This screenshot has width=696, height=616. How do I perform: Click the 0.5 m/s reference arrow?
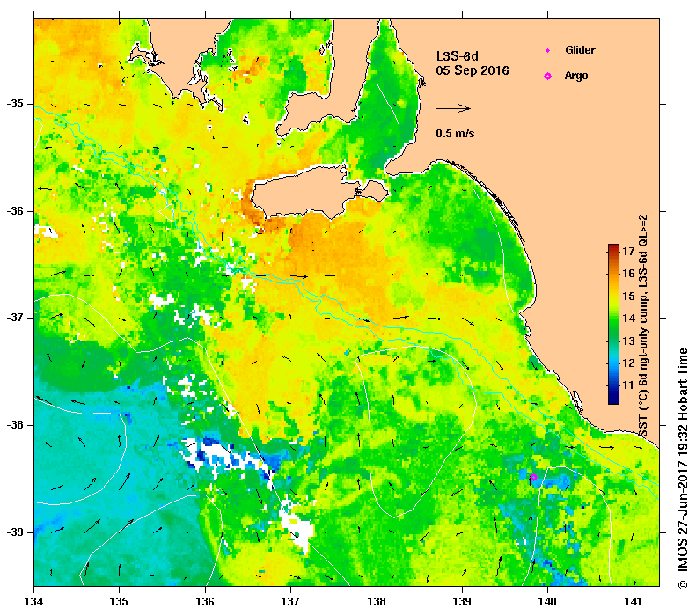click(453, 108)
